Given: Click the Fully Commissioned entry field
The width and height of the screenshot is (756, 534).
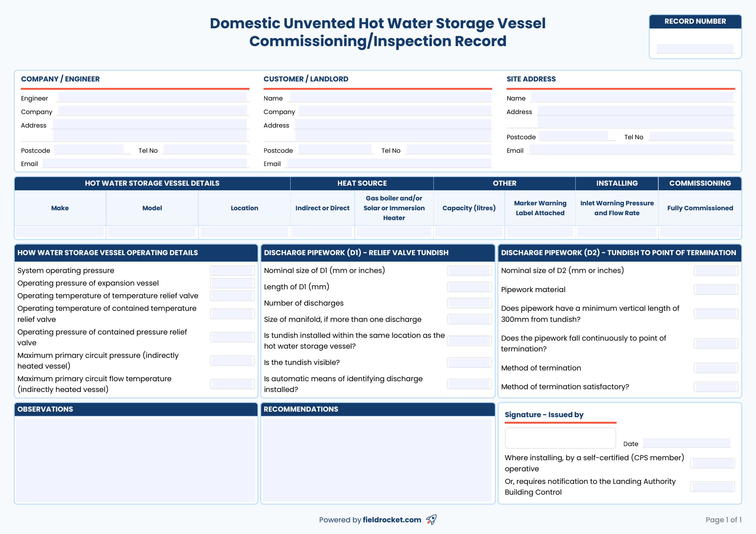Looking at the screenshot, I should [x=700, y=231].
